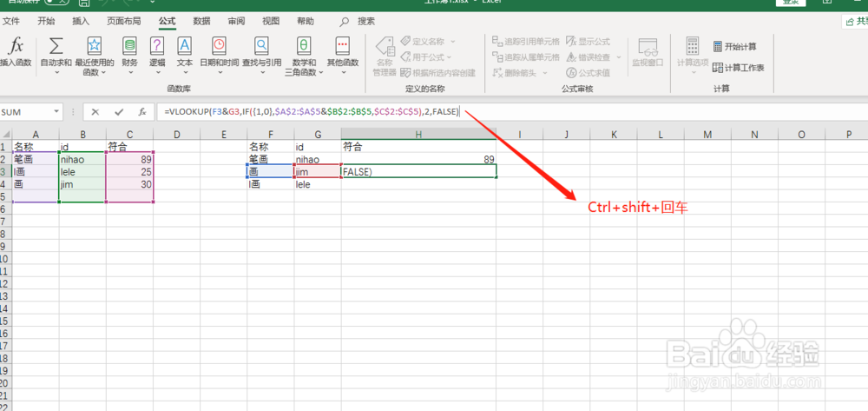Click Remove Arrows (删除箭头)
Viewport: 868px width, 411px height.
[514, 73]
